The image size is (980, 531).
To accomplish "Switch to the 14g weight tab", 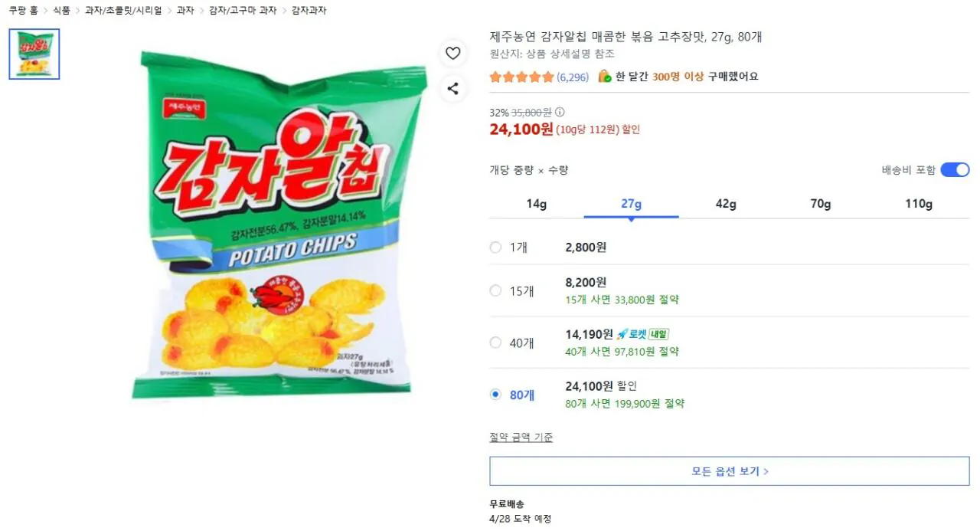I will tap(536, 203).
